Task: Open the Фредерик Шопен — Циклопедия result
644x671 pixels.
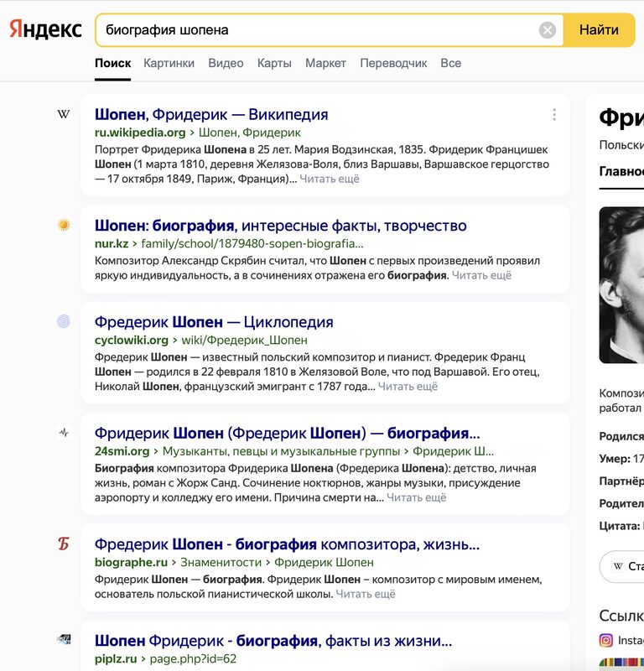Action: [214, 322]
